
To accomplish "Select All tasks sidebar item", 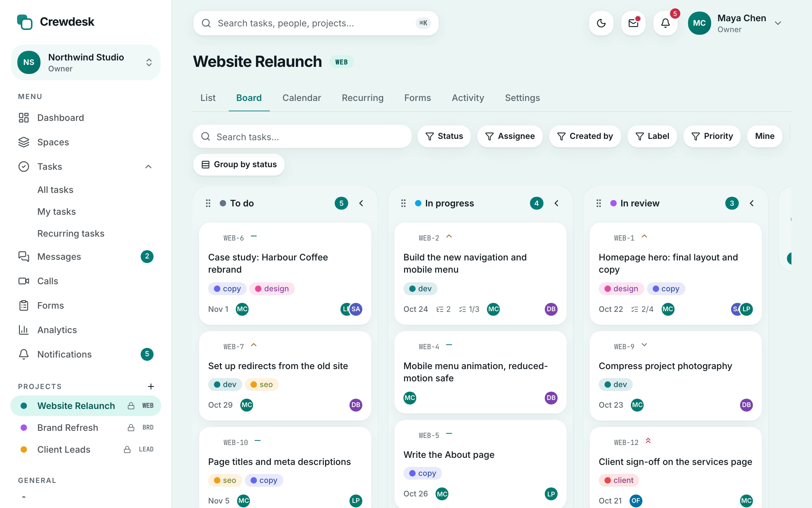I will tap(55, 190).
